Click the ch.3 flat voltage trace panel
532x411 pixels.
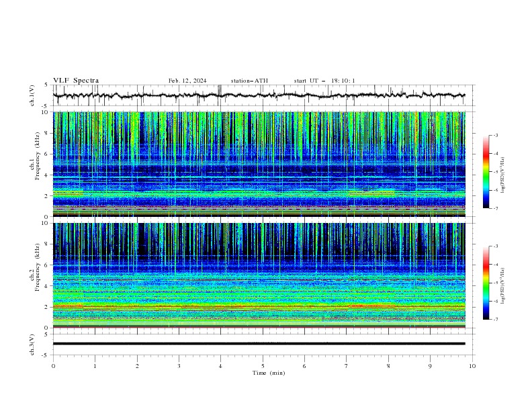pos(264,345)
